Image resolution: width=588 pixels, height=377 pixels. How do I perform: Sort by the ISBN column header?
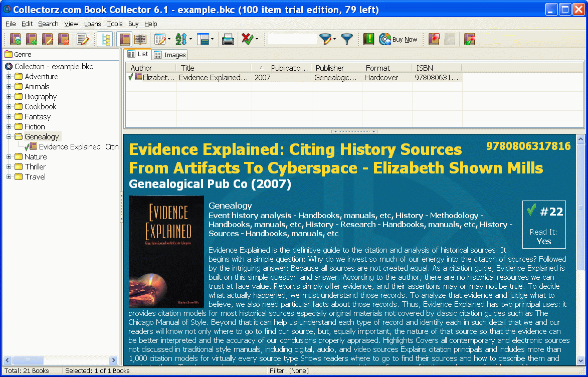click(x=437, y=68)
